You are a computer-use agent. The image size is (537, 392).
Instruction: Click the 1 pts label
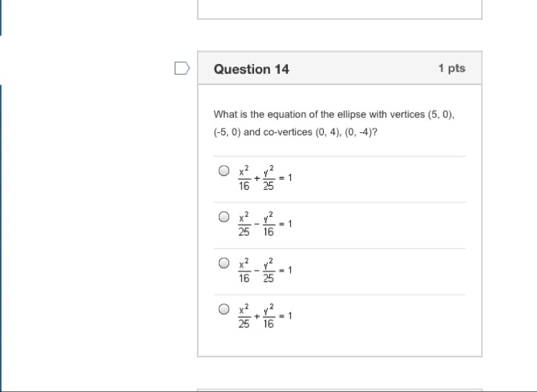452,68
